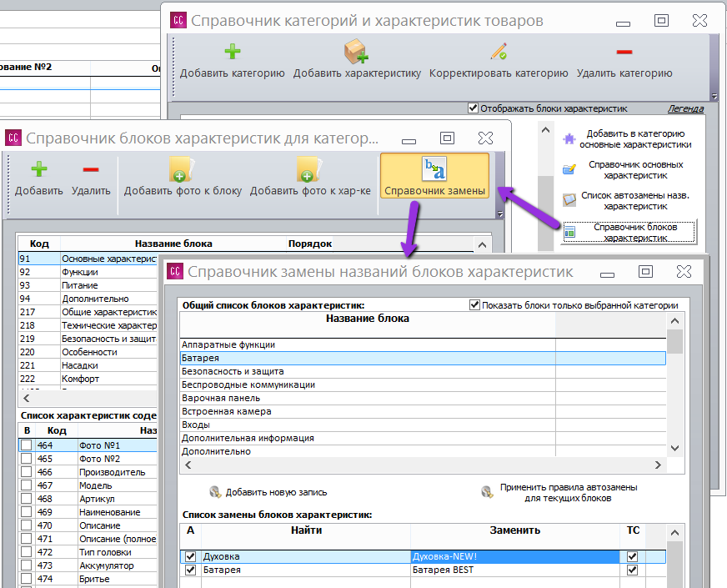Viewport: 727px width, 588px height.
Task: Select characteristic row 472 Тип головки
Action: pos(88,552)
